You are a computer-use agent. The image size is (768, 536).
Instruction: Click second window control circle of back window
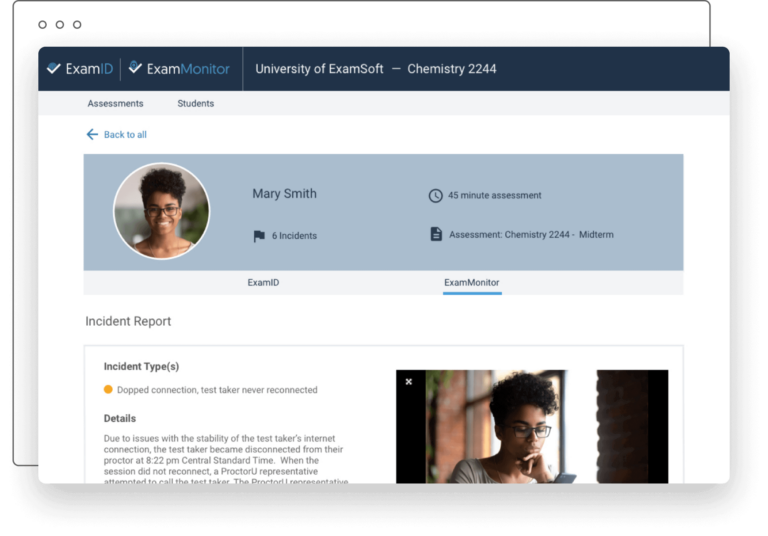(x=60, y=24)
